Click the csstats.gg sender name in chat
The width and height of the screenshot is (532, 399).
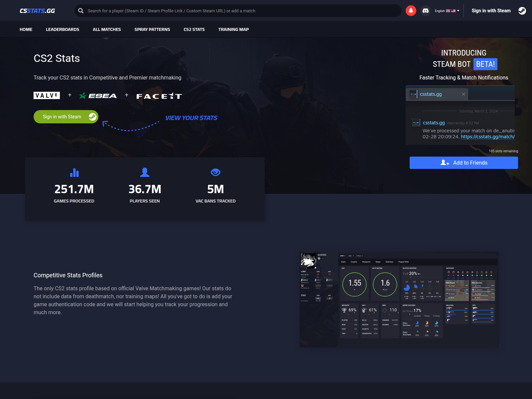434,123
